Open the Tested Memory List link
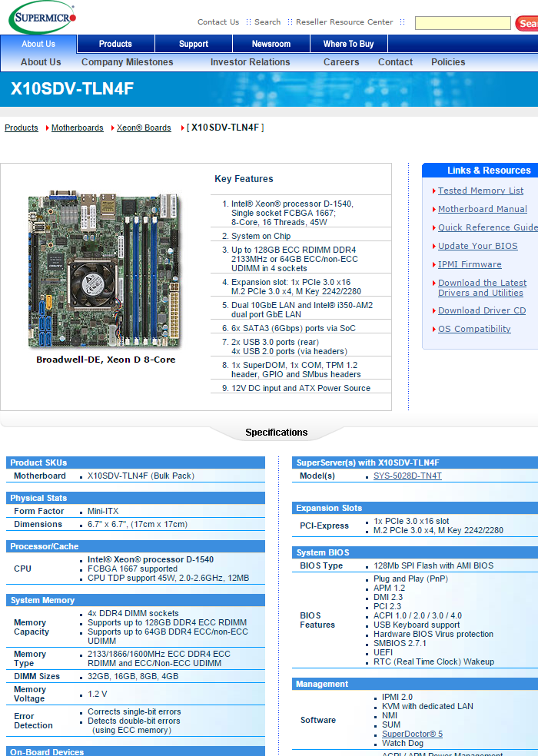The height and width of the screenshot is (756, 538). (x=480, y=191)
